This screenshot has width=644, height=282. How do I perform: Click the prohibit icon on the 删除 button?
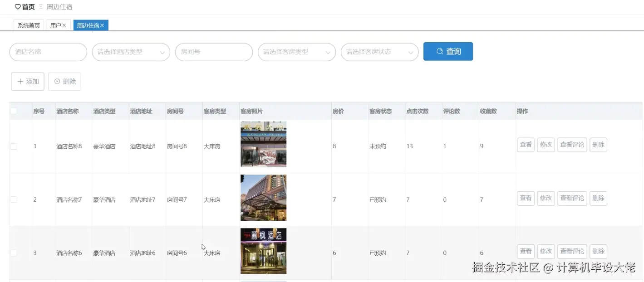(x=56, y=81)
